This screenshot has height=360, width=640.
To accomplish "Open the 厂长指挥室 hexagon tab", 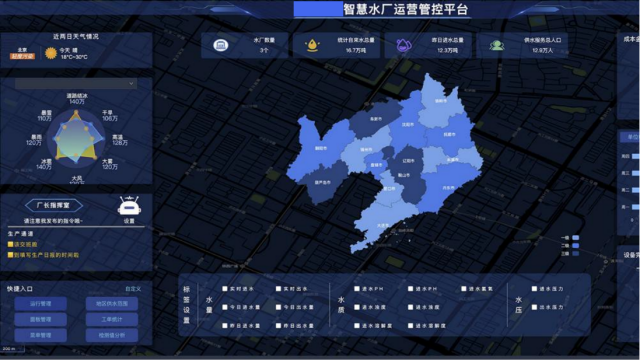I will (53, 205).
